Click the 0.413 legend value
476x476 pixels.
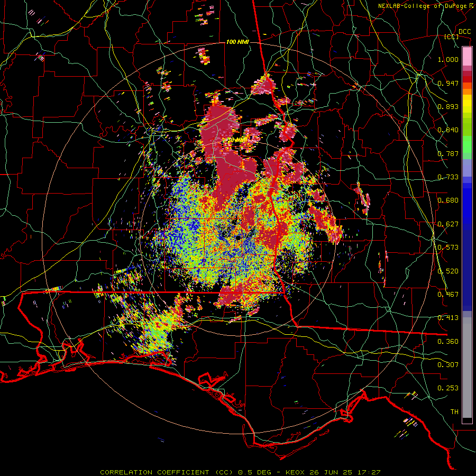click(448, 318)
